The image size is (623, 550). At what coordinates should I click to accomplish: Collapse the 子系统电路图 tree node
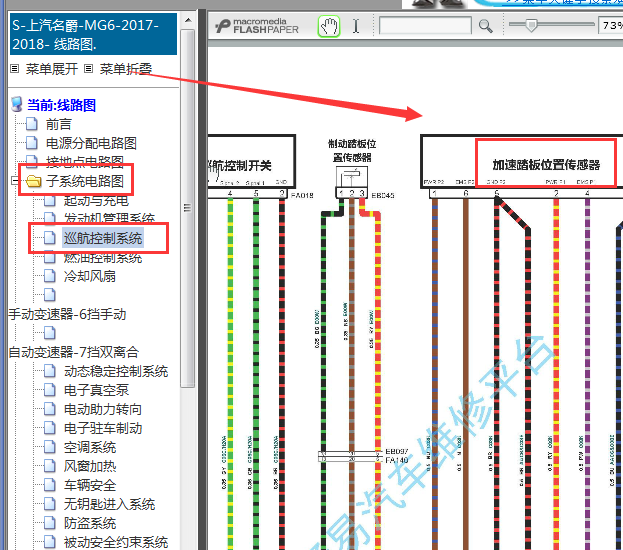pos(15,181)
